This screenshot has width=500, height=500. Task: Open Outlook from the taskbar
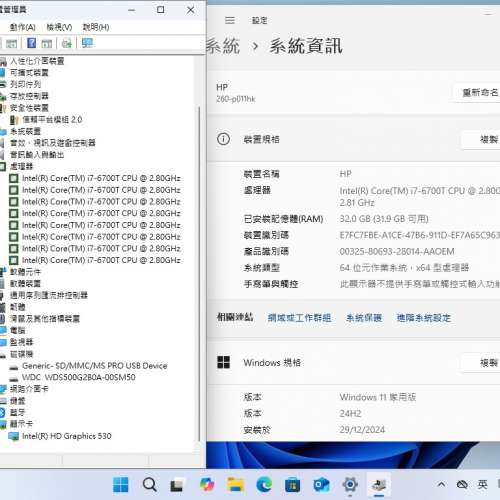[x=321, y=485]
